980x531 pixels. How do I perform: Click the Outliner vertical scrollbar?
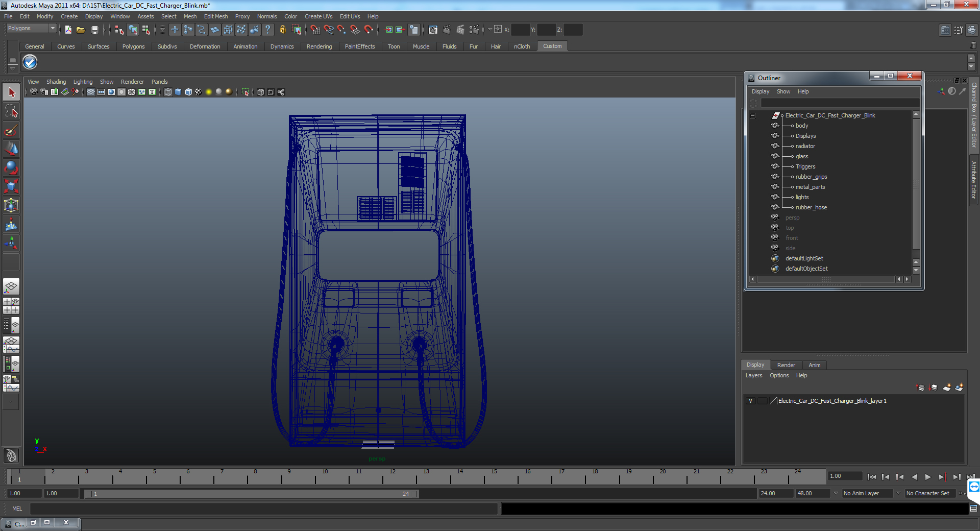point(916,185)
